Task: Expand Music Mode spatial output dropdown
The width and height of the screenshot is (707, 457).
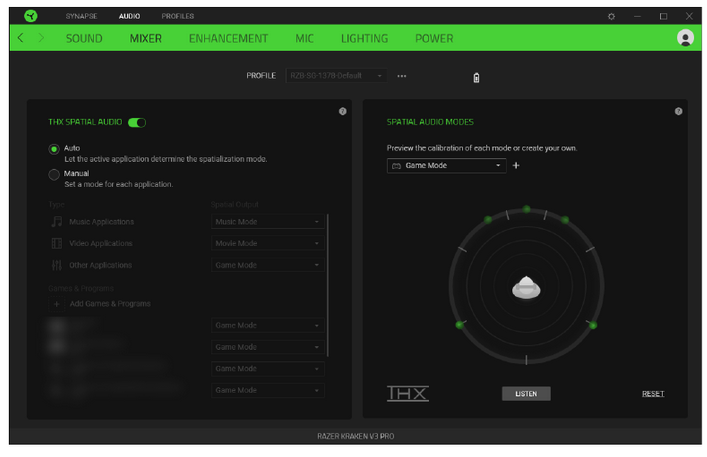Action: (267, 222)
